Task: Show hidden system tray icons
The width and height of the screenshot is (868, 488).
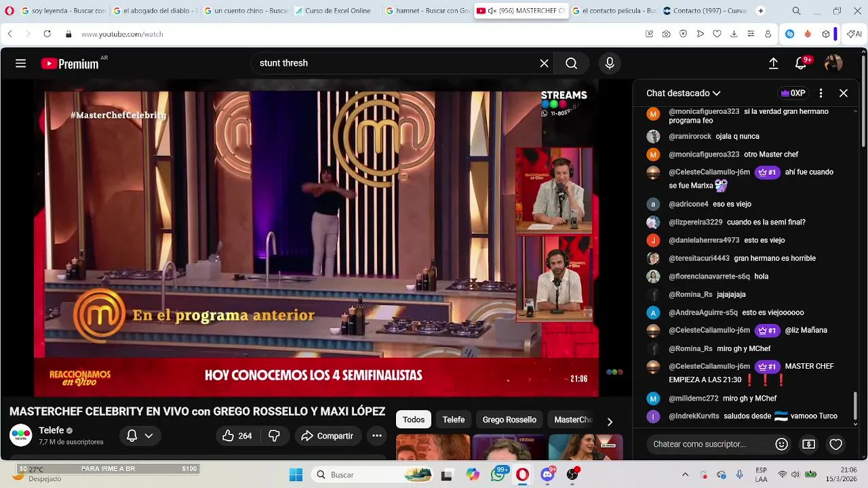Action: pos(685,475)
